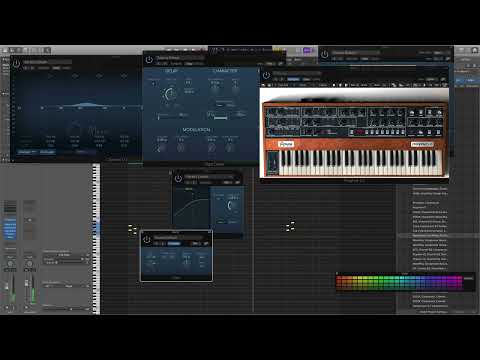Click the link icon in the Prophet plugin header
This screenshot has width=480, height=360.
tap(443, 79)
